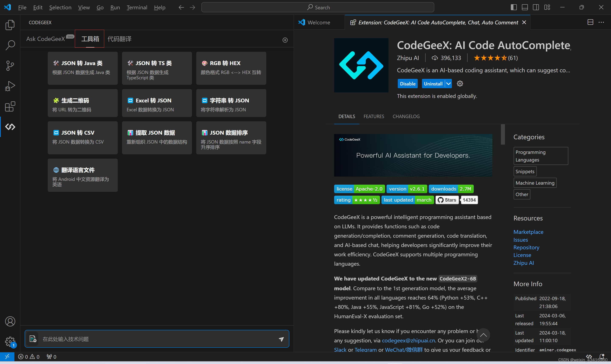The height and width of the screenshot is (364, 611).
Task: Open the 提取 JSON 数据 tool card
Action: pos(157,138)
